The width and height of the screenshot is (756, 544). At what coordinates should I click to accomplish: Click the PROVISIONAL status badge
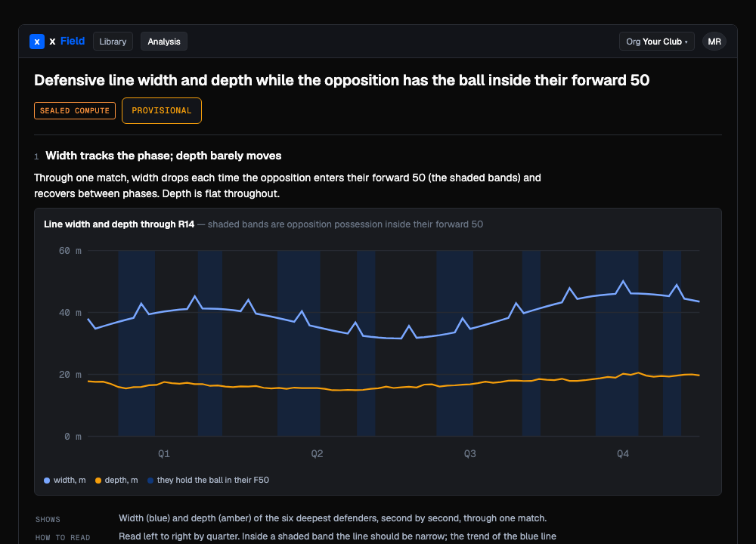coord(162,111)
